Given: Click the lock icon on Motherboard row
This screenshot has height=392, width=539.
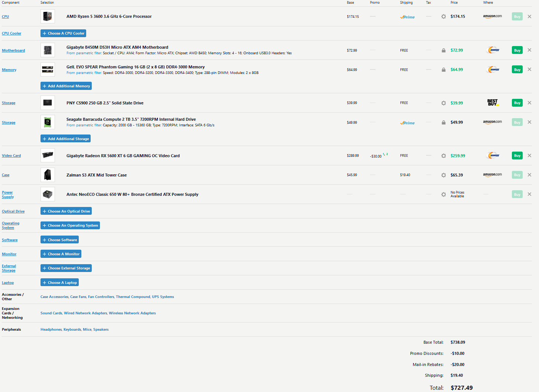Looking at the screenshot, I should pos(443,51).
